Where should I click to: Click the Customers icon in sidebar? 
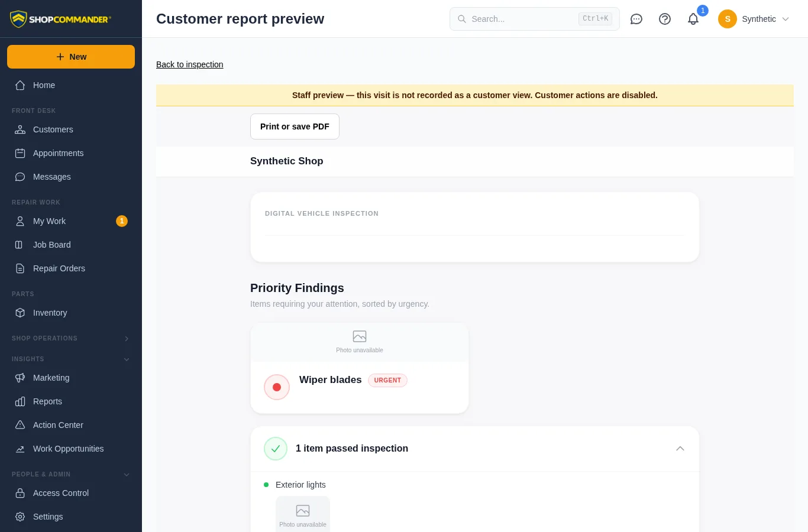pos(20,129)
